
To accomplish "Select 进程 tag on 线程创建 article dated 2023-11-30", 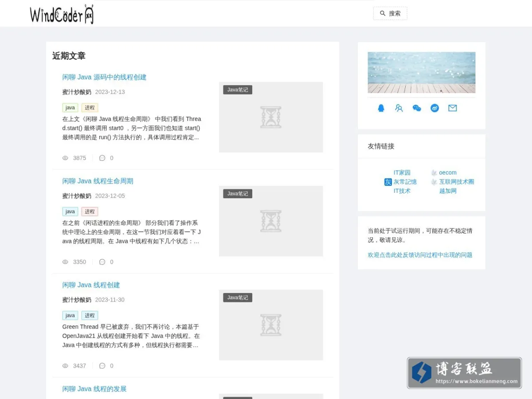I will pos(90,316).
